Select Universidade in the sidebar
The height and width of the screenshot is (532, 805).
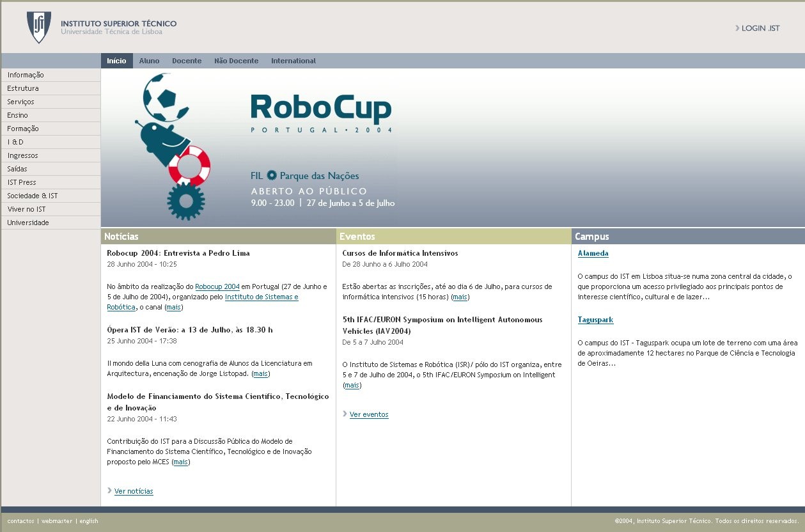[x=51, y=223]
